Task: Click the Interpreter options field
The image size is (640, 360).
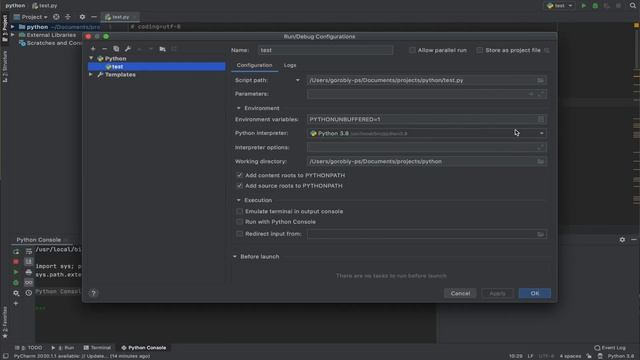Action: pos(427,147)
